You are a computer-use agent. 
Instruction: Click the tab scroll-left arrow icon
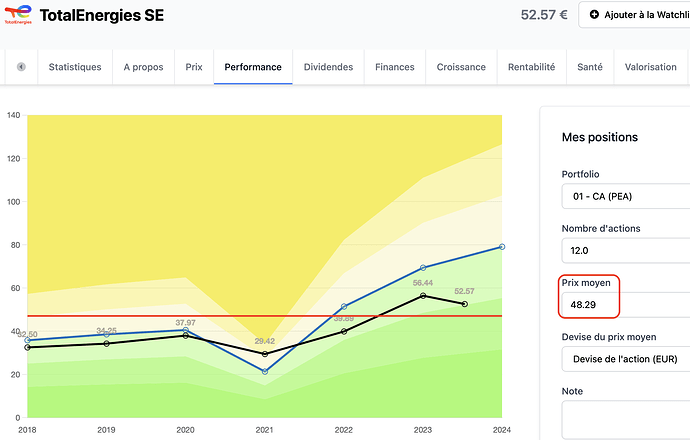coord(21,67)
